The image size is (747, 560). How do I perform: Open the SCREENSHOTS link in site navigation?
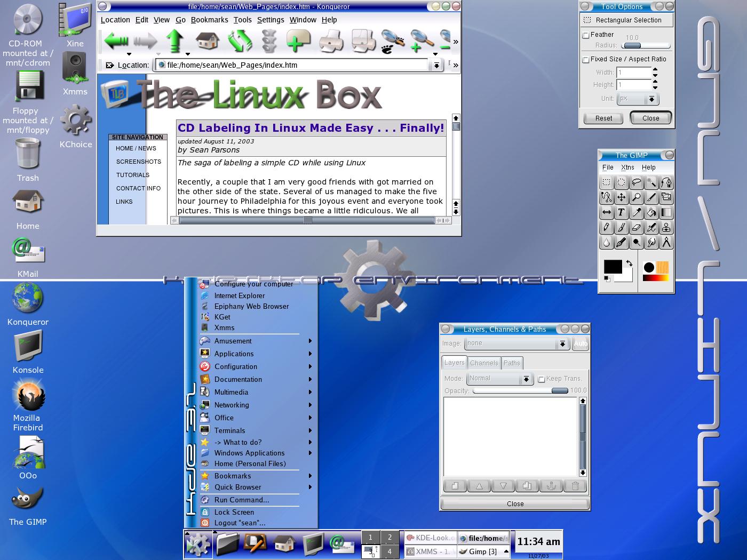coord(139,162)
